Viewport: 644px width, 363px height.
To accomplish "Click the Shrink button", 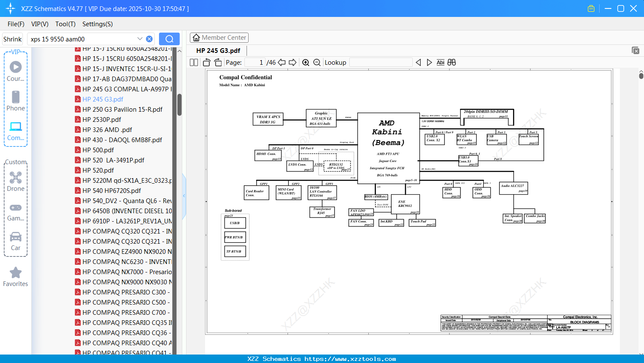I will (x=13, y=39).
